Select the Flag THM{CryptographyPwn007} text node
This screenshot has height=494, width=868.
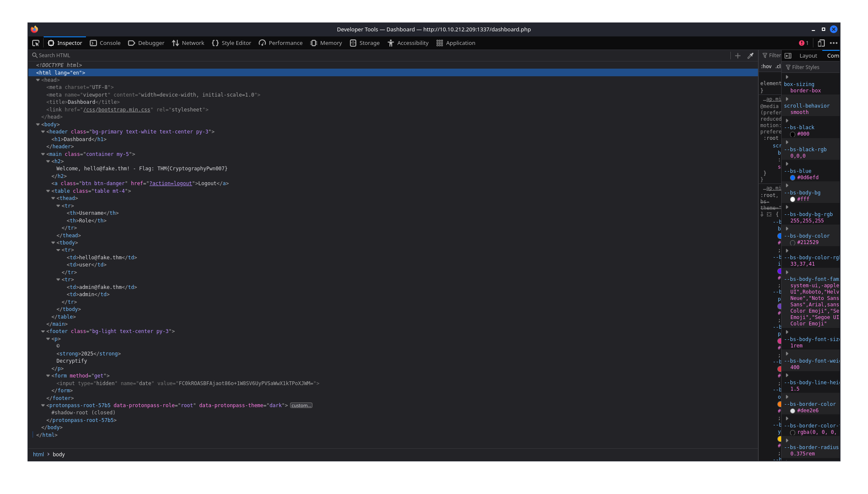142,169
